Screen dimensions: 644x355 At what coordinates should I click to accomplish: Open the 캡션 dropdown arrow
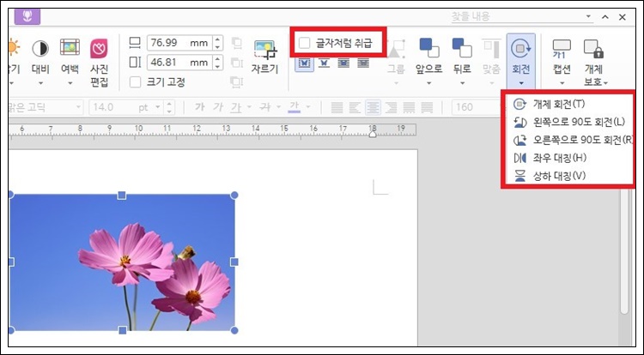(x=562, y=84)
